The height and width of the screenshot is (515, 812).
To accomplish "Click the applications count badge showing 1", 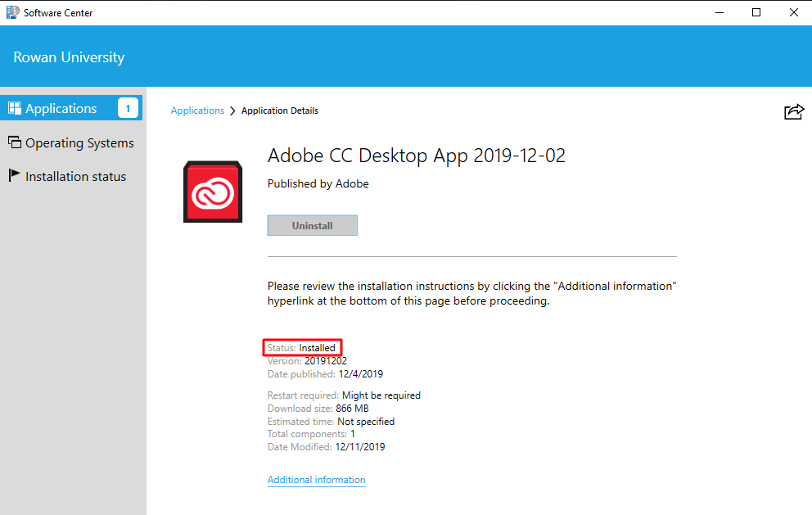I will 128,107.
